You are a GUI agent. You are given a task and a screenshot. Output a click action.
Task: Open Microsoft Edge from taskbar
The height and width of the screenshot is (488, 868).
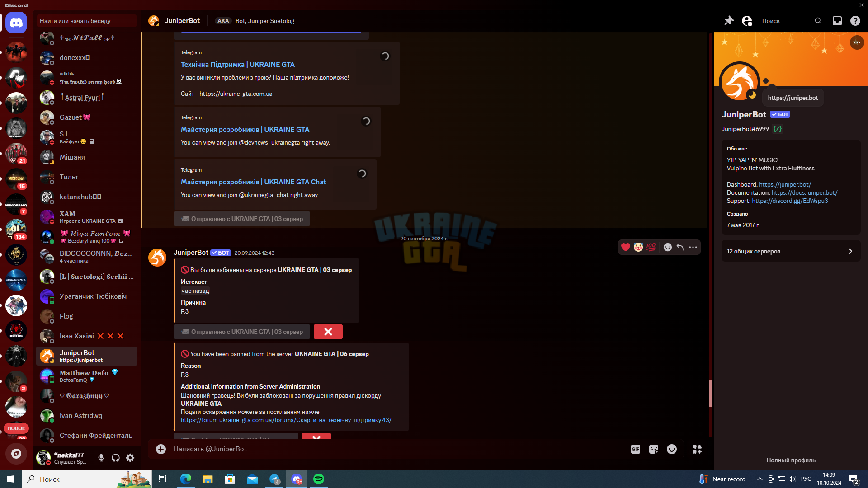(x=185, y=479)
